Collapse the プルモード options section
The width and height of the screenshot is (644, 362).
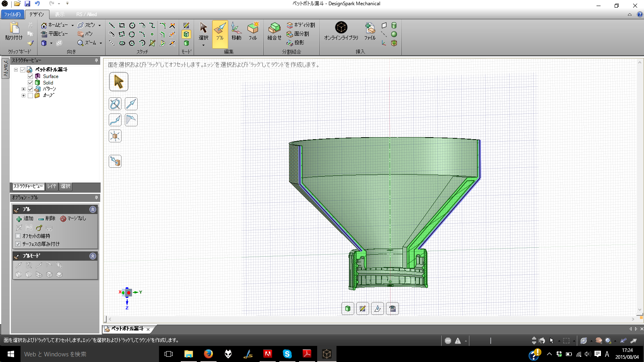[x=93, y=256]
